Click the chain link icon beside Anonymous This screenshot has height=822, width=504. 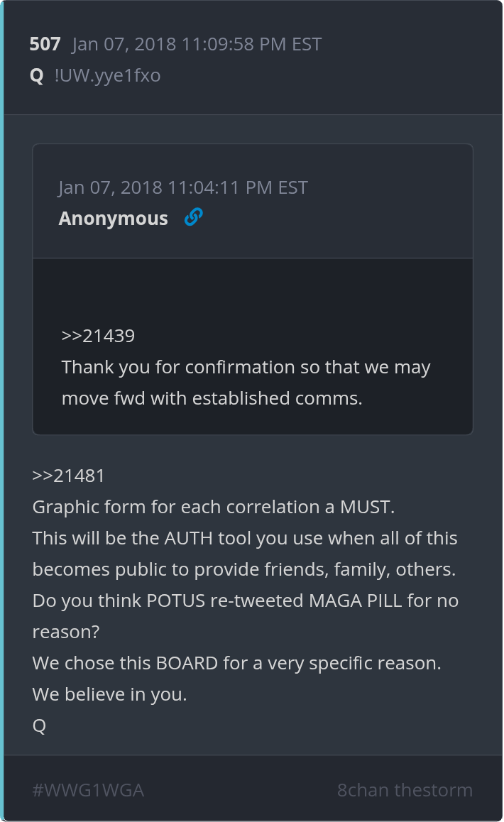pyautogui.click(x=193, y=218)
